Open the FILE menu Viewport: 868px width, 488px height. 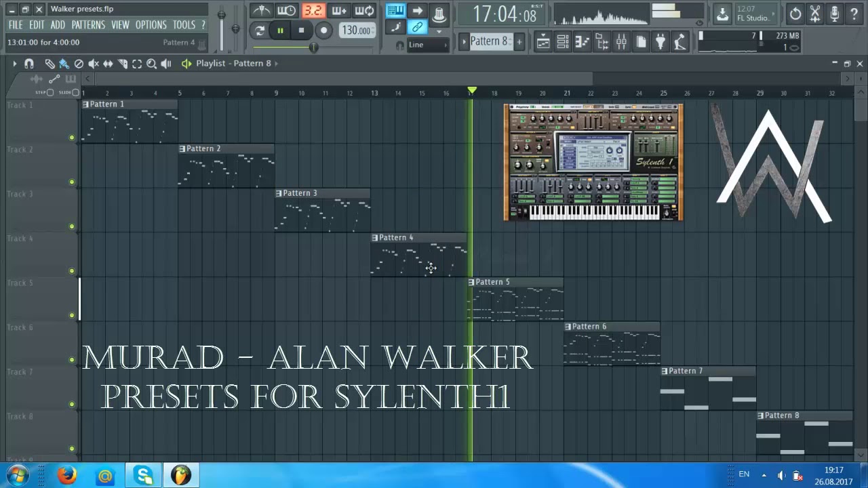click(x=15, y=25)
